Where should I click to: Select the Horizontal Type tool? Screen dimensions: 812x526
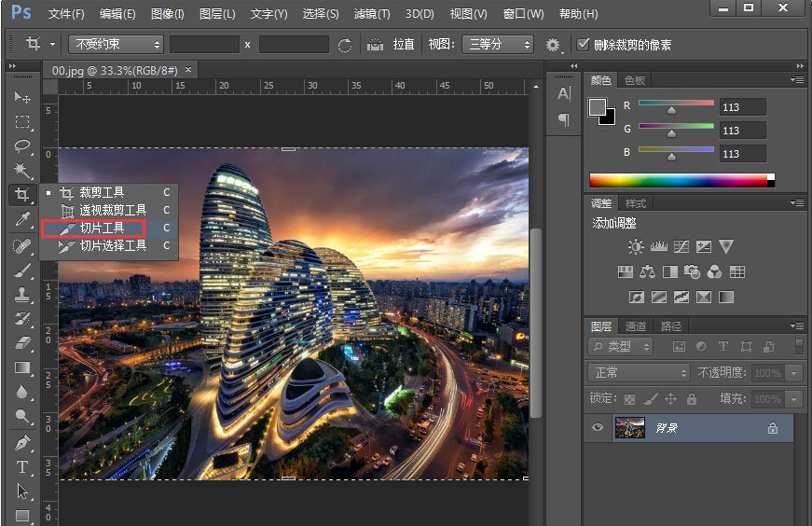[x=22, y=466]
